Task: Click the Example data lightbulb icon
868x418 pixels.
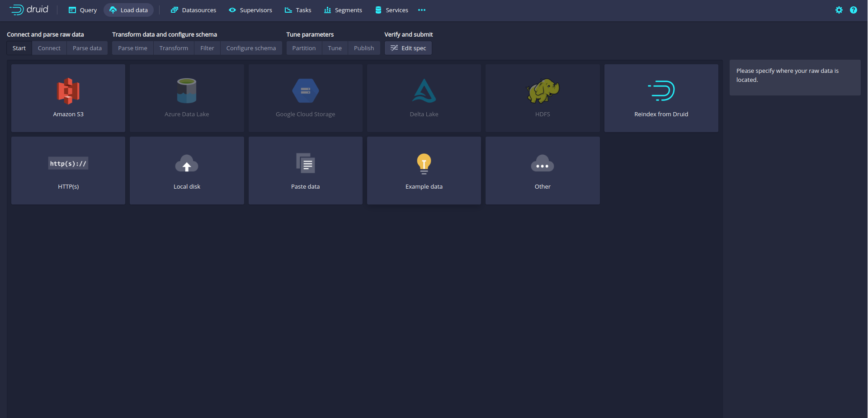Action: pos(424,163)
